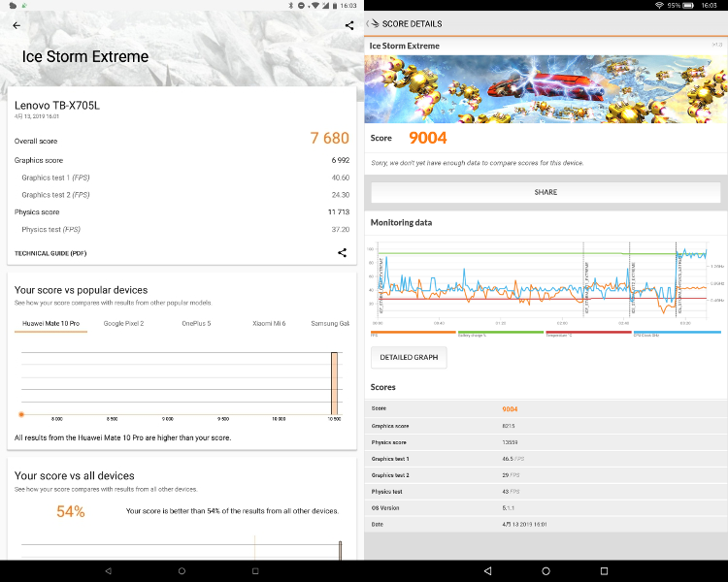Tap share icon next to Technical Guide

[x=343, y=252]
